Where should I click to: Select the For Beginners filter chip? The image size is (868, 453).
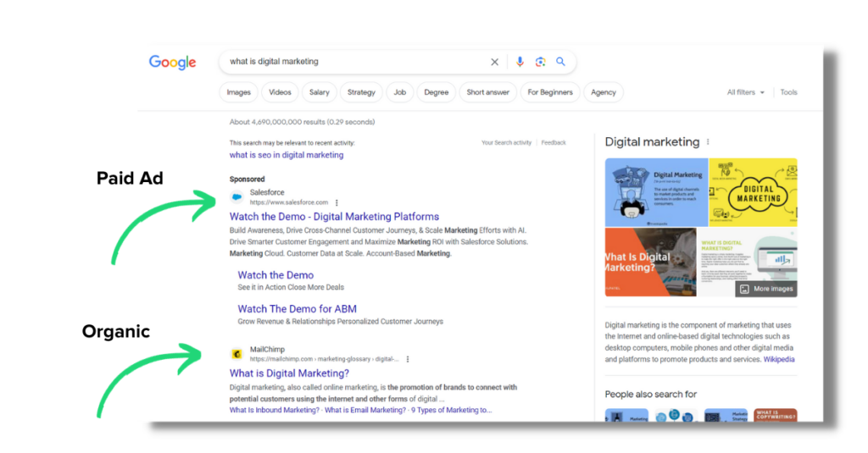click(x=549, y=92)
